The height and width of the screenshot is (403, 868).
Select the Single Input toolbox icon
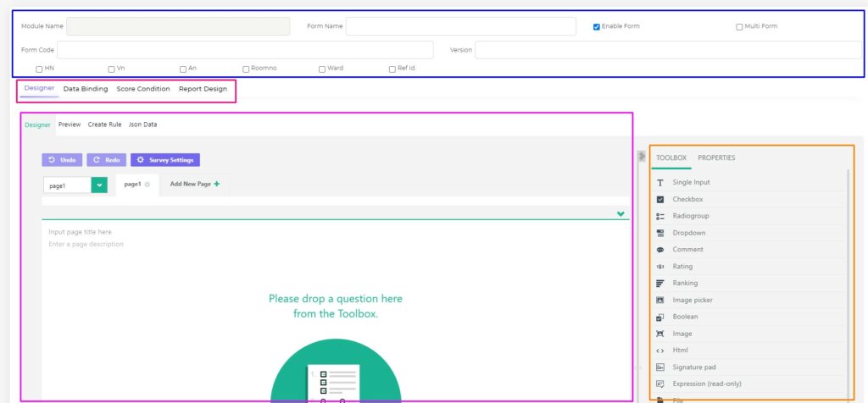[660, 183]
